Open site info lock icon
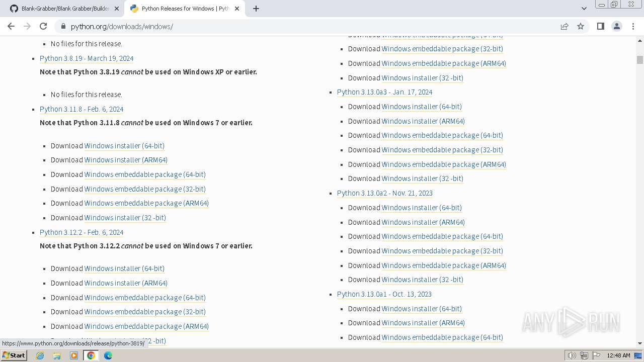The width and height of the screenshot is (644, 362). click(63, 26)
